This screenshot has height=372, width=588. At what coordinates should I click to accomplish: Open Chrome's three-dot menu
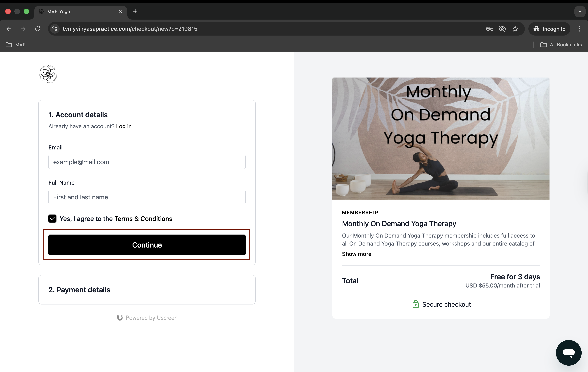[579, 29]
